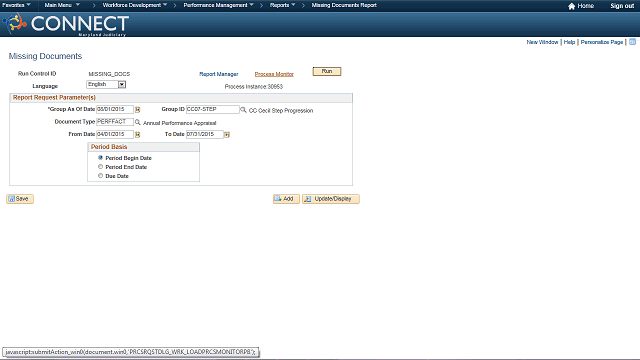The width and height of the screenshot is (640, 360).
Task: Select Period Begin Date radio option
Action: tap(100, 158)
